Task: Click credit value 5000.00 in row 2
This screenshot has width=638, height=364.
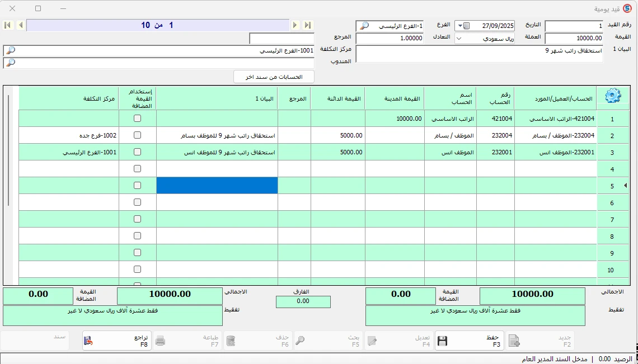Action: pos(337,135)
